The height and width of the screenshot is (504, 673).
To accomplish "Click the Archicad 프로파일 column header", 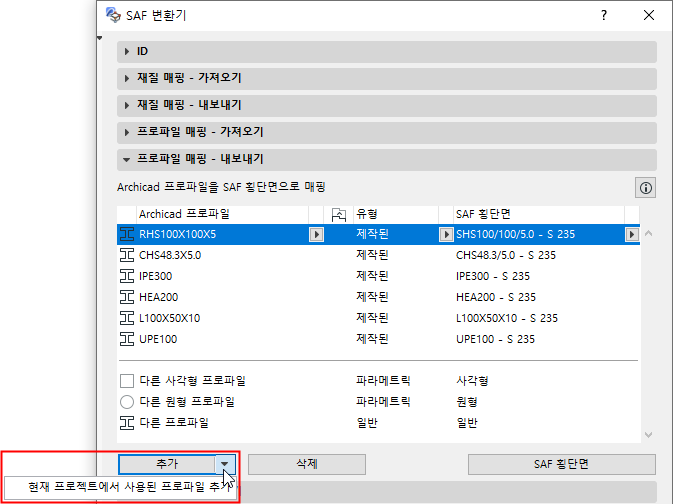I will click(x=222, y=214).
